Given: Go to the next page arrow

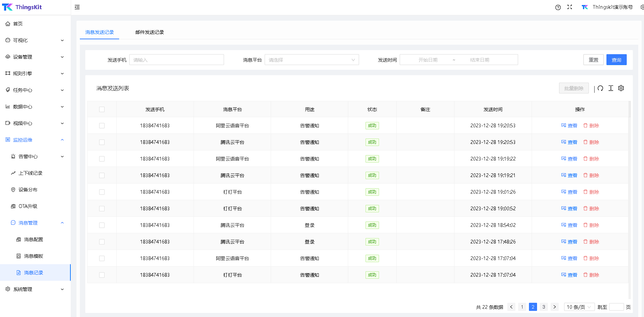Looking at the screenshot, I should [x=555, y=307].
